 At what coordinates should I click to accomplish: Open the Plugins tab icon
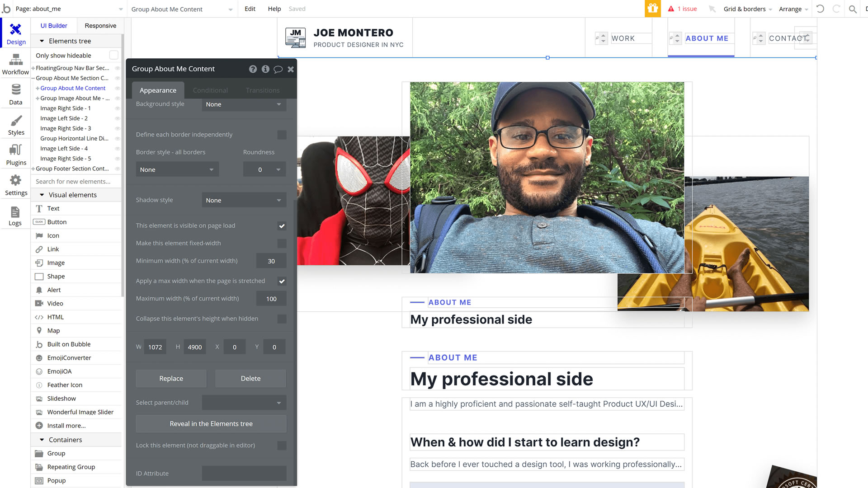point(16,150)
